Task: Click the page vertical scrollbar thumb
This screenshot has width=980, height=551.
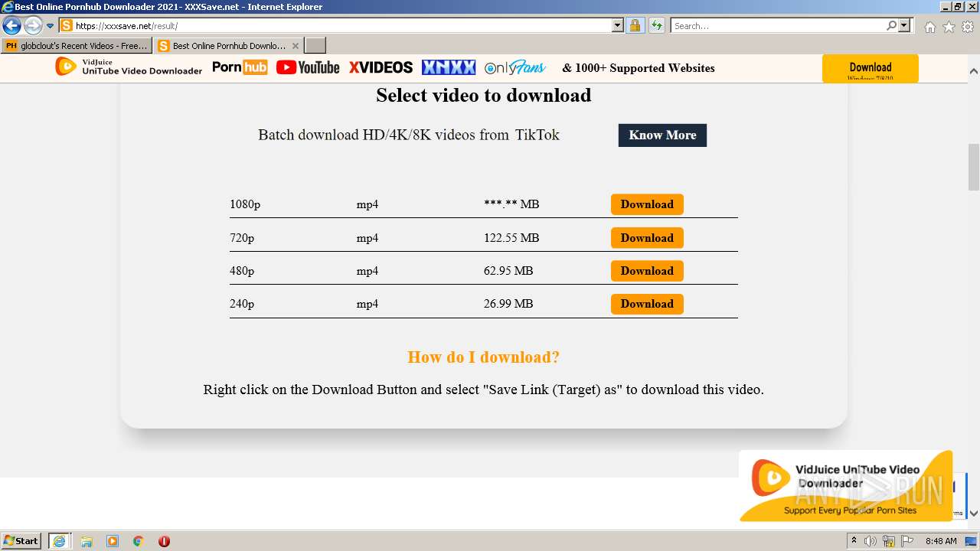Action: coord(974,167)
